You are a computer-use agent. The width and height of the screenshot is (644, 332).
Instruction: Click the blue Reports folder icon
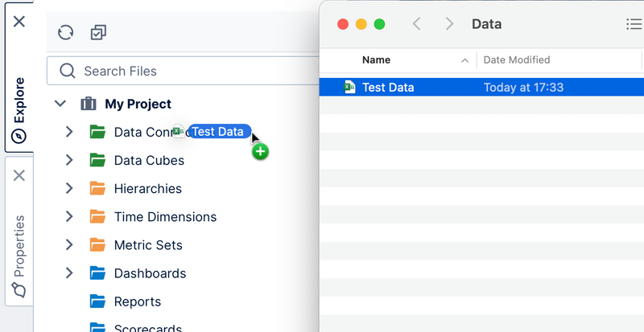(x=97, y=301)
